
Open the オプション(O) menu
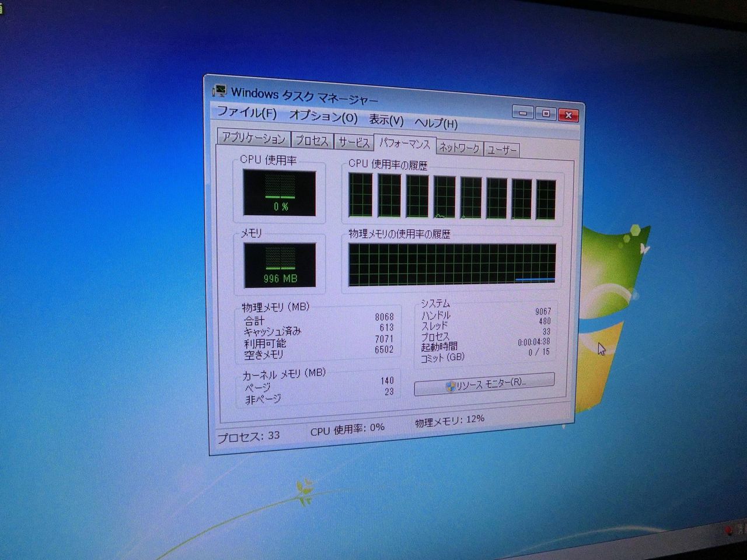coord(323,116)
